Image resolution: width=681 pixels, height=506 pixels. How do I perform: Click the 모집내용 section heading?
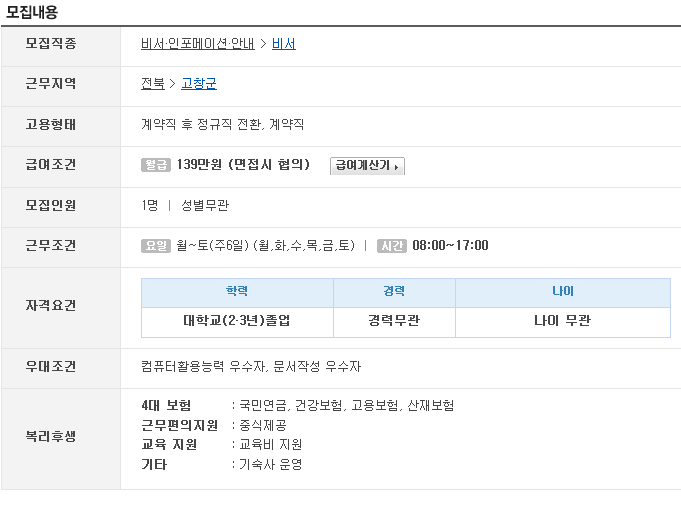click(x=32, y=12)
